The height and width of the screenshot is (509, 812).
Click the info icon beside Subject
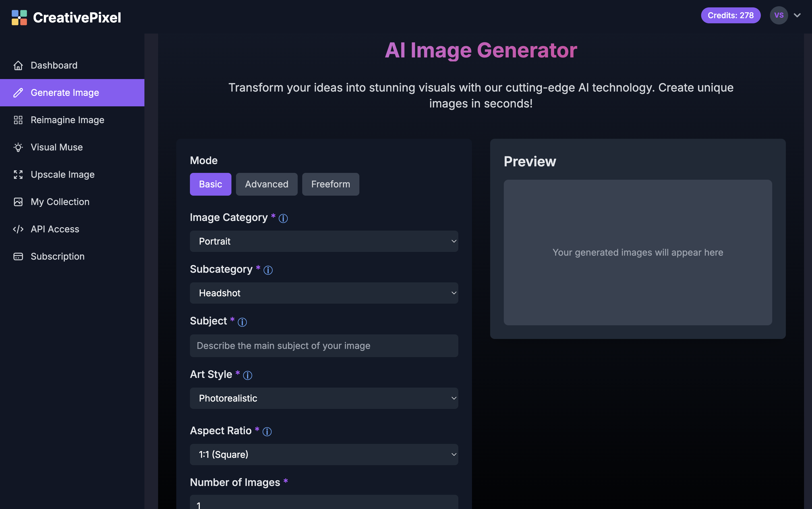242,322
